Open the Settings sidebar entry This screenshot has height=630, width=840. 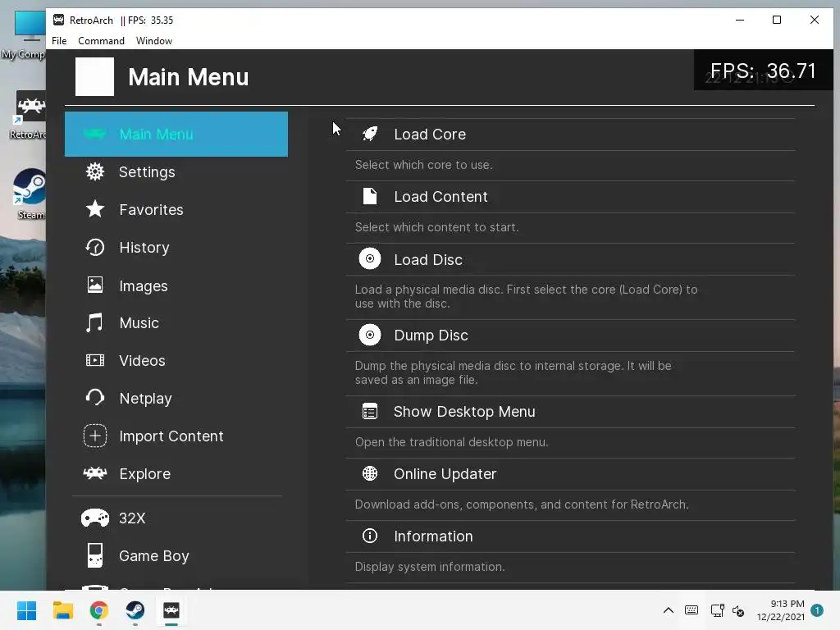point(147,172)
